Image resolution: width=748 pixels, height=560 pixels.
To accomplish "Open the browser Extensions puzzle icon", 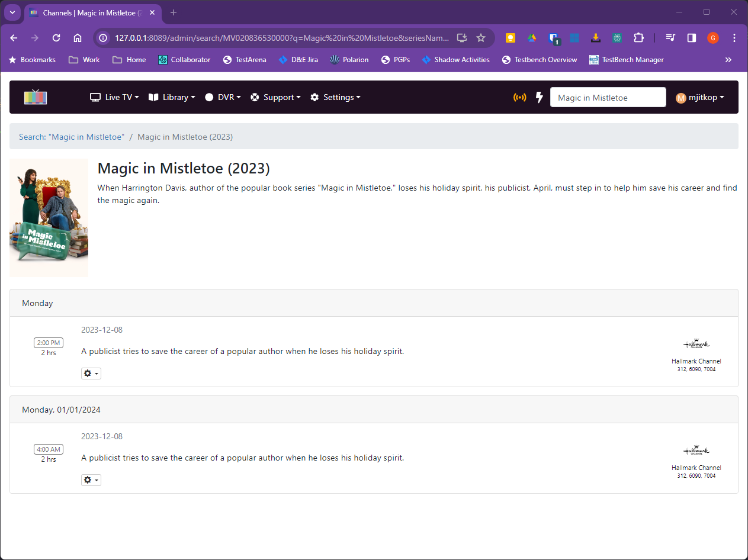I will (x=638, y=38).
